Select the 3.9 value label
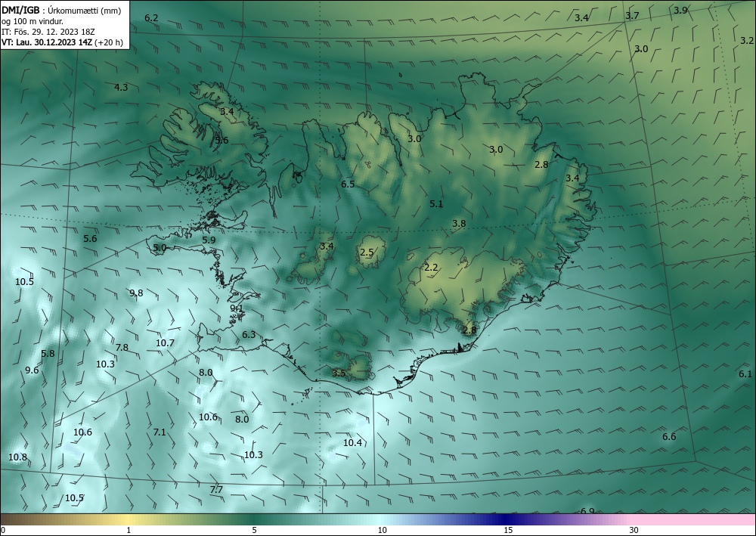The height and width of the screenshot is (536, 756). (680, 10)
